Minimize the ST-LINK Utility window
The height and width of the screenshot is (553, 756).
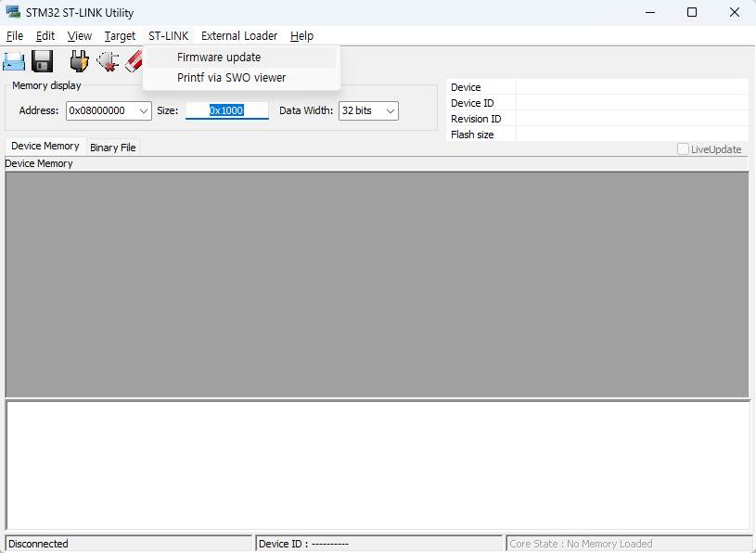(650, 13)
